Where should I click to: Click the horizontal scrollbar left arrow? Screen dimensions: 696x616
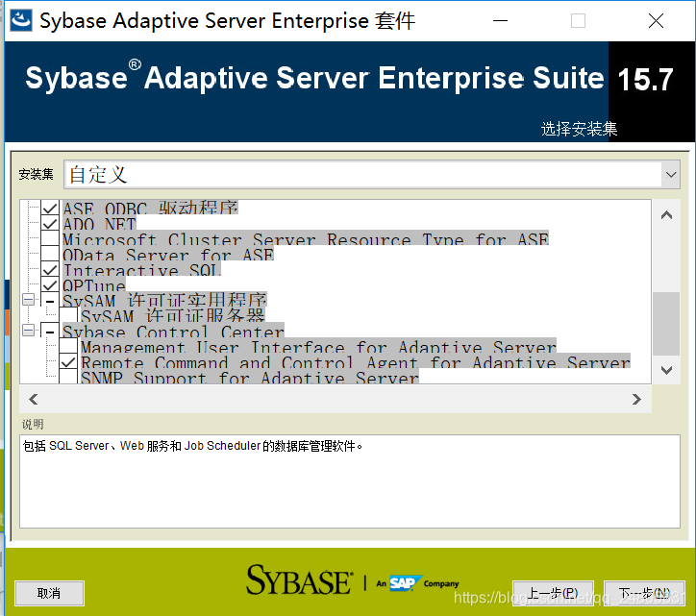pos(34,399)
